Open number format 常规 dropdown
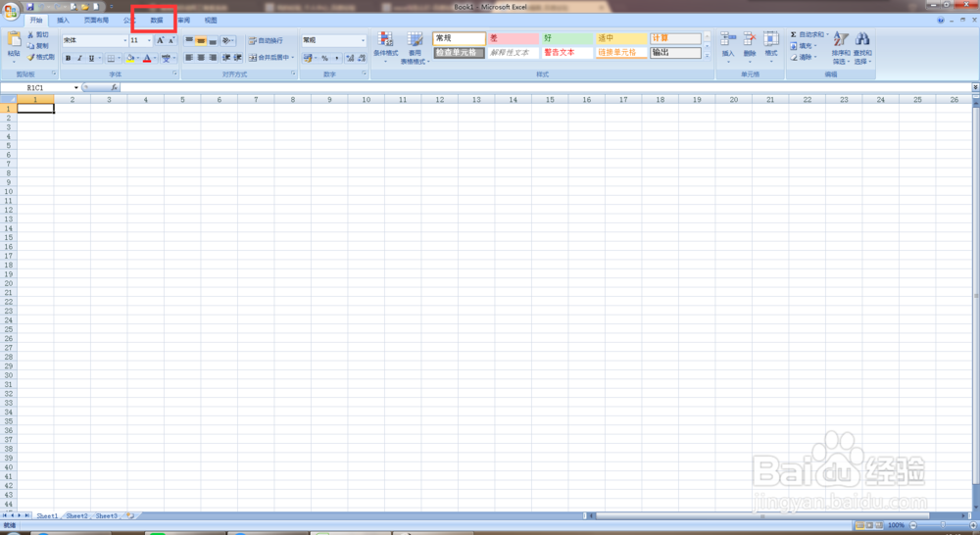Screen dimensions: 980x535 [x=363, y=40]
